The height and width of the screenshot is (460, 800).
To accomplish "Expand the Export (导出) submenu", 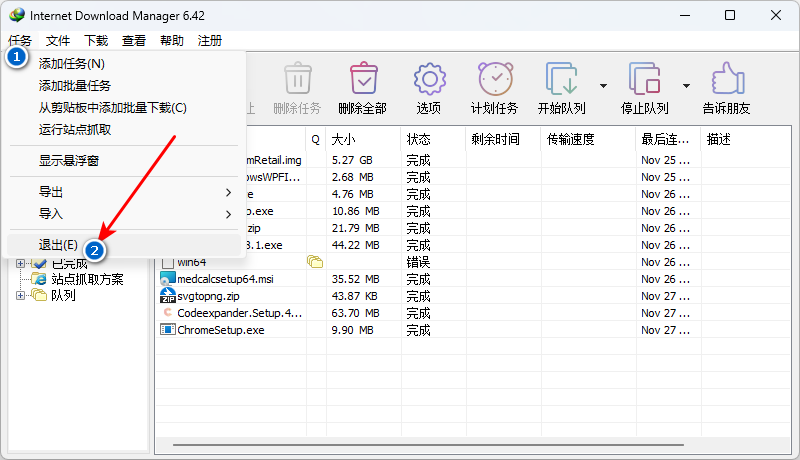I will point(229,192).
